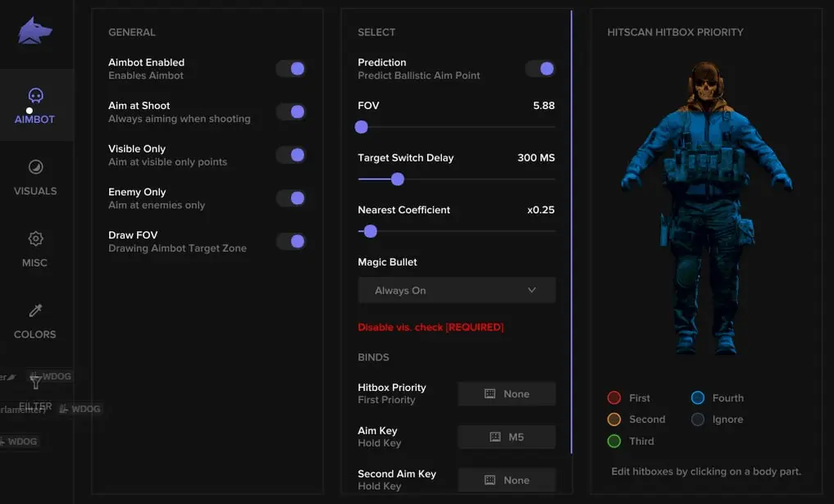The height and width of the screenshot is (504, 834).
Task: Open MISC settings via the gear icon
Action: [x=35, y=238]
